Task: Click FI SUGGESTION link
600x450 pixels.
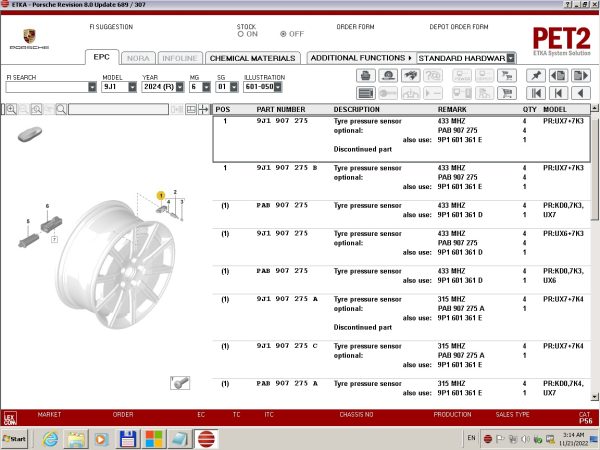Action: pos(111,27)
